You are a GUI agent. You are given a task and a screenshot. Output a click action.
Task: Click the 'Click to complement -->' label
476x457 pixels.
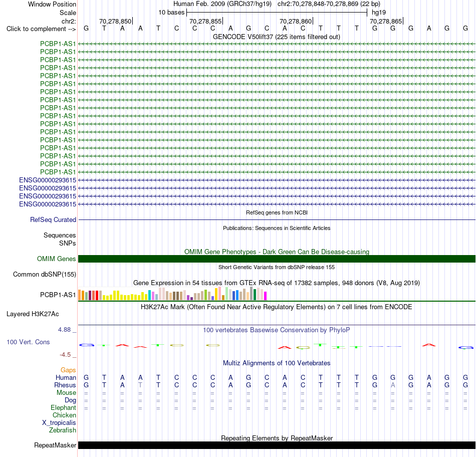click(41, 29)
